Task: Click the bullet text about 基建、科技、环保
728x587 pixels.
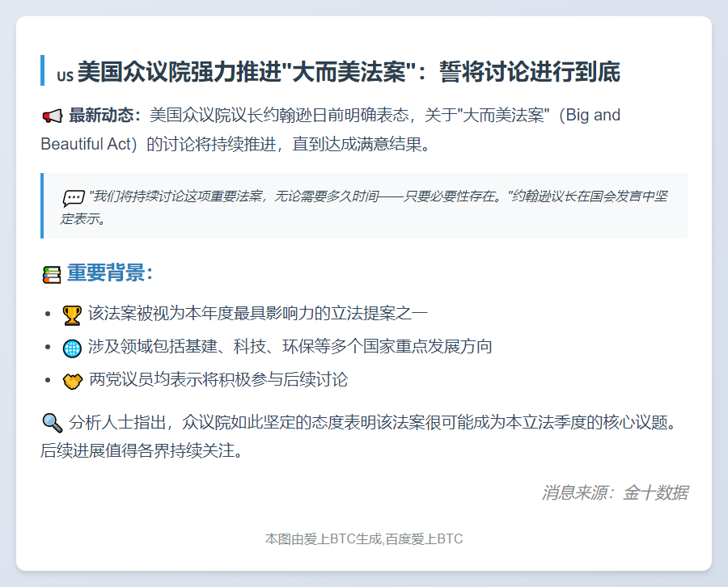Action: click(x=290, y=347)
